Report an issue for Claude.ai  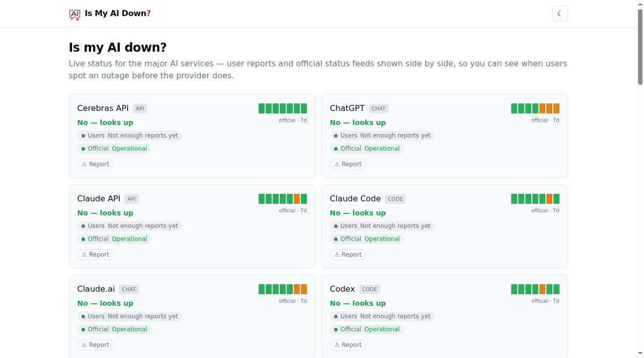click(96, 345)
